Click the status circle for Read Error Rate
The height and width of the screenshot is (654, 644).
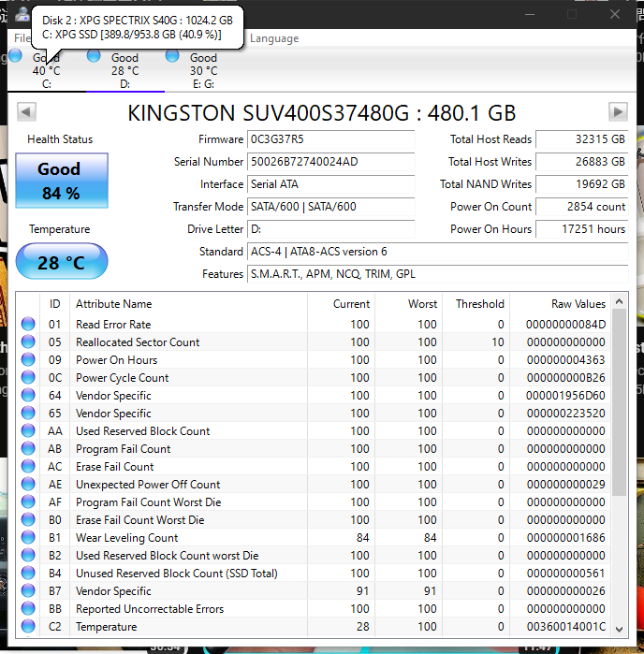tap(28, 324)
